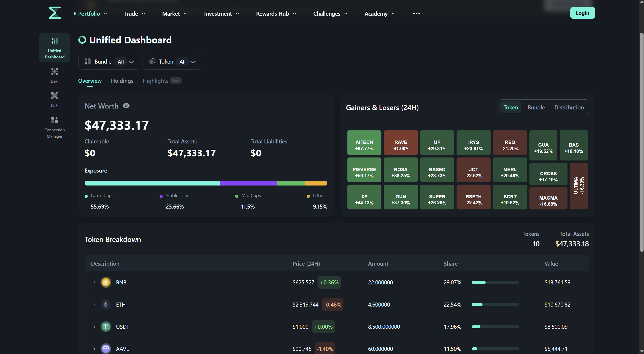Click the Token filter coin icon
The width and height of the screenshot is (644, 354).
152,61
